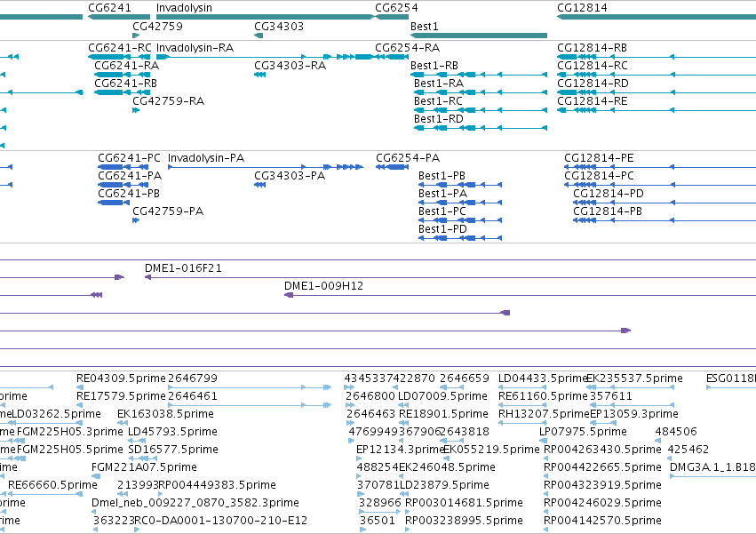Click transcript label CG12814-RE
This screenshot has width=756, height=534.
tap(593, 101)
